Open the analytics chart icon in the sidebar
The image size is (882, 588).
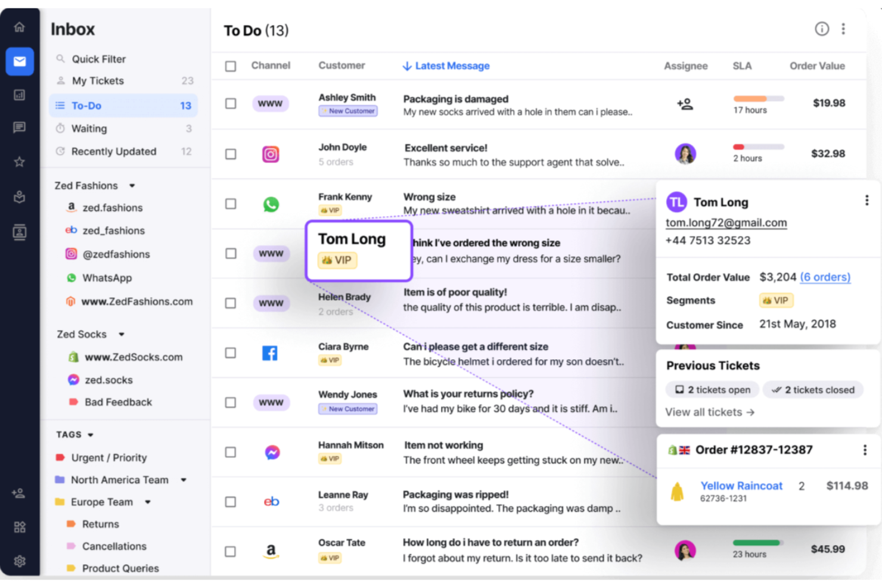(20, 94)
